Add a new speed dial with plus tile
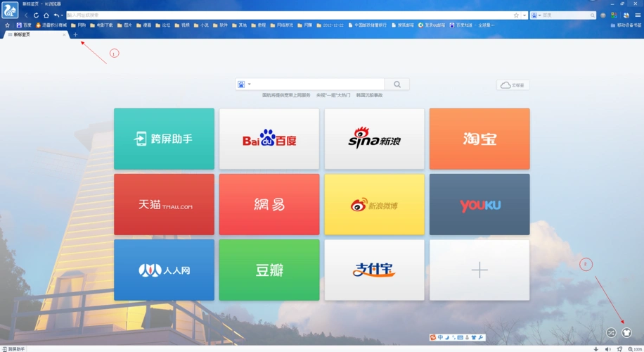This screenshot has height=352, width=644. point(479,270)
